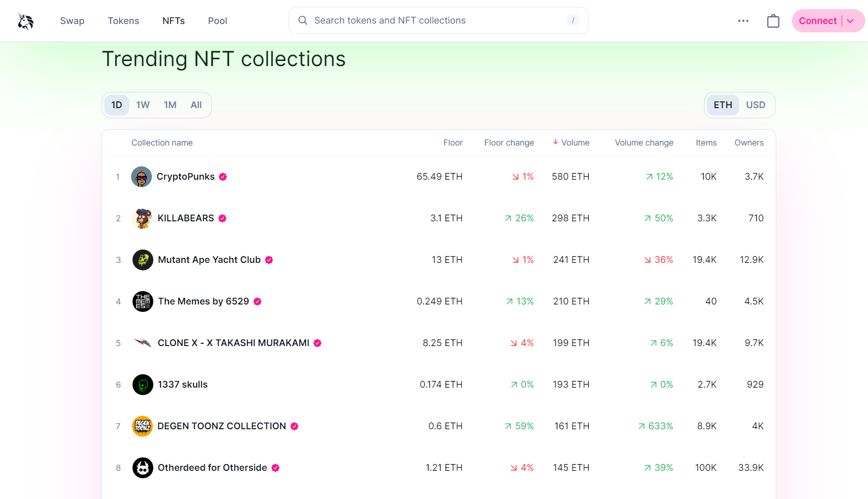
Task: Open the Pool page
Action: coord(217,21)
